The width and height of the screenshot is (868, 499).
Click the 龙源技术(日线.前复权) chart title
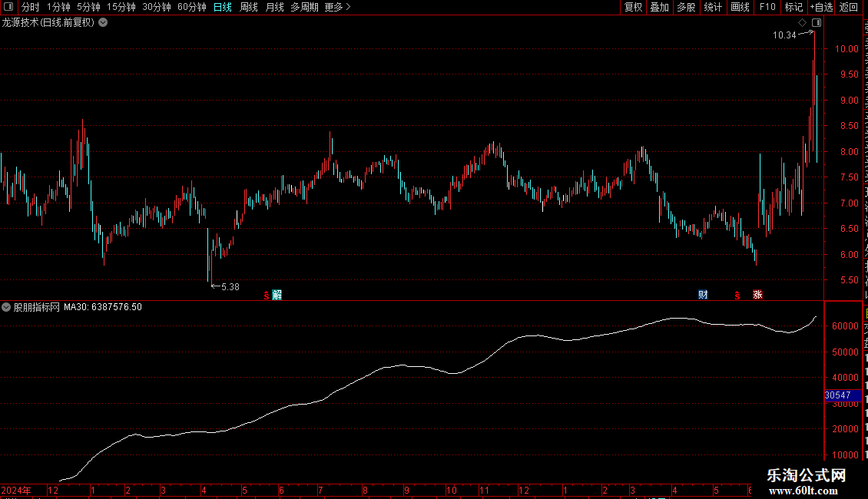click(48, 23)
